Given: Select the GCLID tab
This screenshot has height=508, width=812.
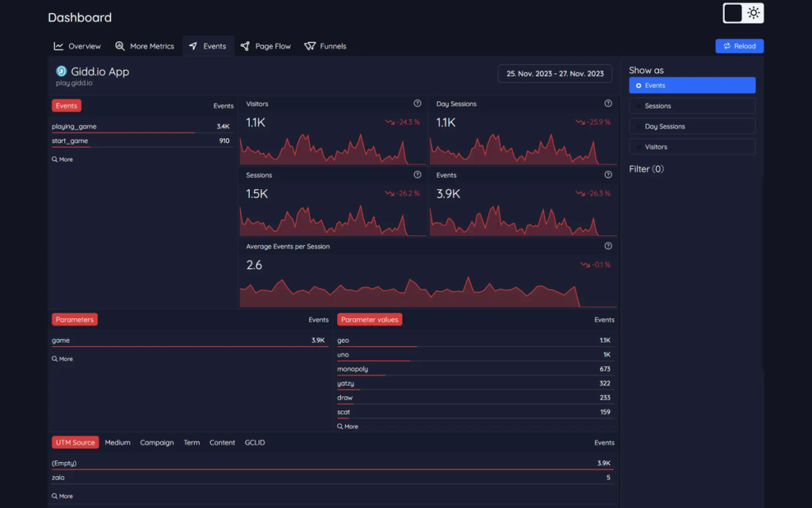Looking at the screenshot, I should [x=255, y=442].
